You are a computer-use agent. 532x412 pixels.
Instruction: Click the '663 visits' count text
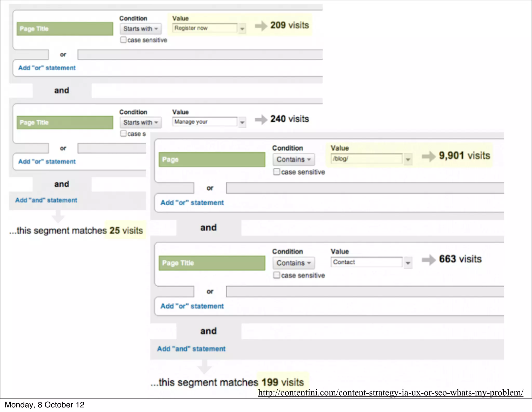click(x=460, y=259)
